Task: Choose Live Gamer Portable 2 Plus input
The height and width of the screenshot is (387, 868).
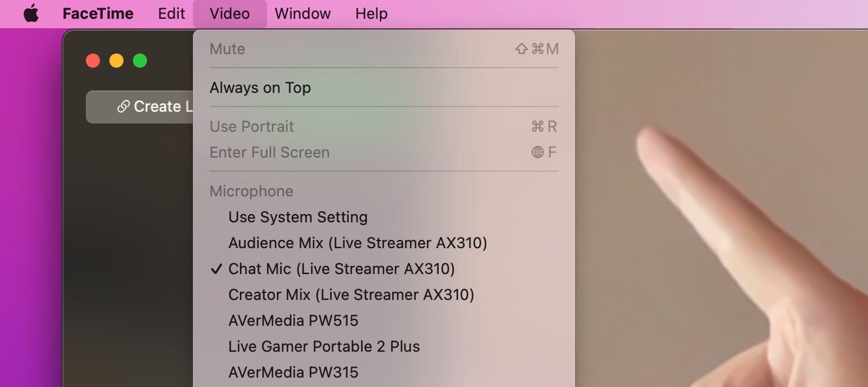Action: 324,346
